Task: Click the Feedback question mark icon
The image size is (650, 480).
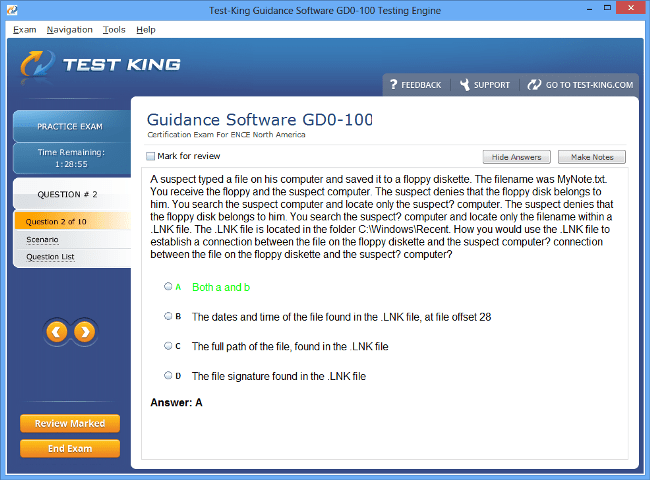Action: [x=393, y=85]
